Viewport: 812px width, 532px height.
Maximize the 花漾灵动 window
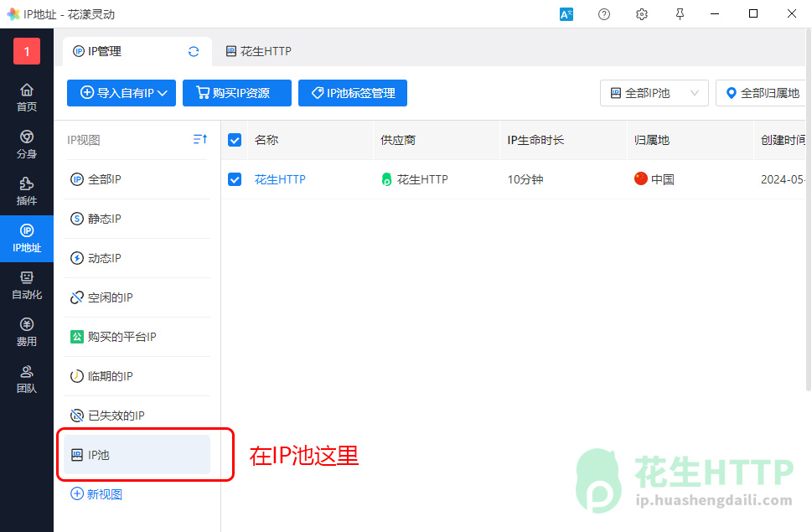click(753, 14)
